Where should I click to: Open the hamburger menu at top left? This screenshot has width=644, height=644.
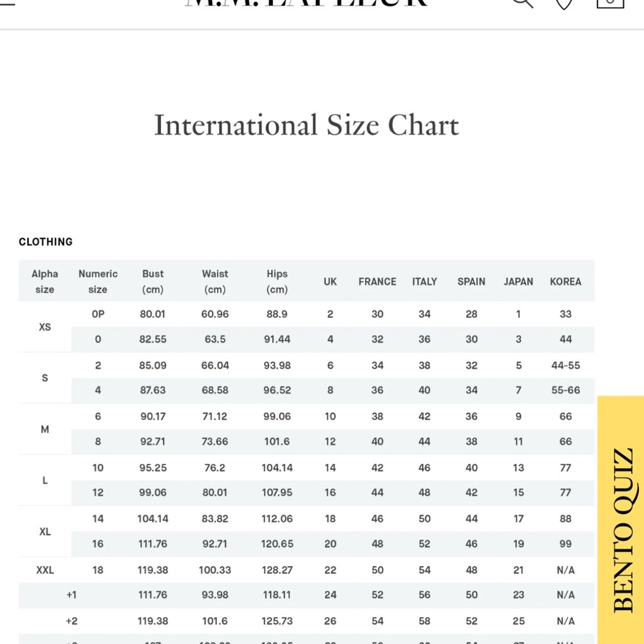(6, 2)
